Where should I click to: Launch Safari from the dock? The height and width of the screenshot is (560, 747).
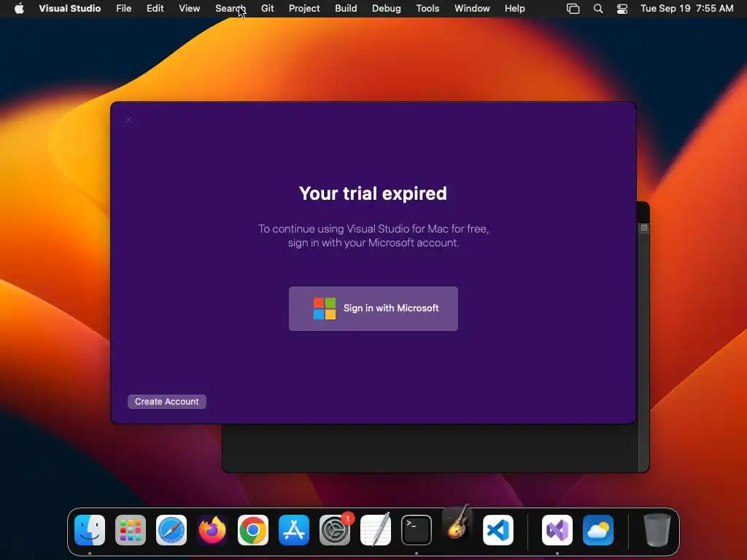point(171,530)
